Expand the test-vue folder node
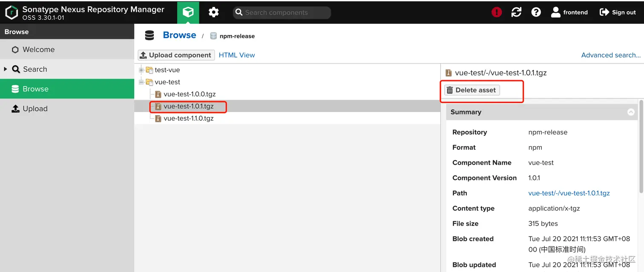The image size is (644, 272). [x=141, y=70]
